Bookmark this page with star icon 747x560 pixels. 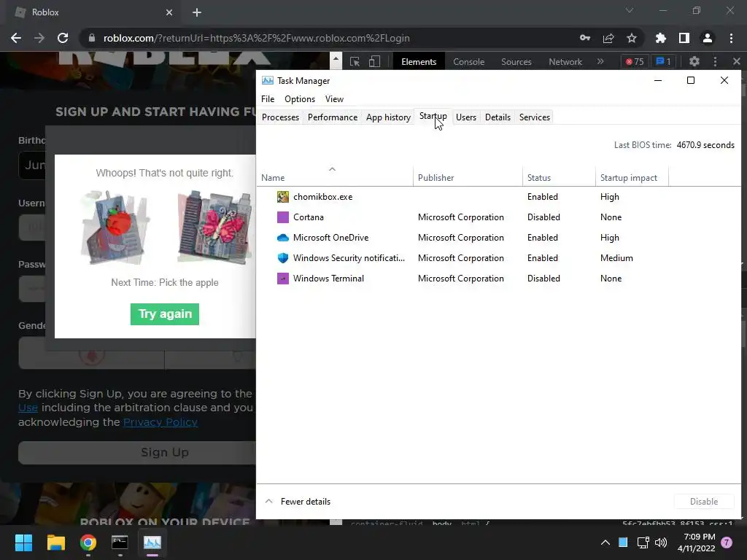click(x=632, y=38)
